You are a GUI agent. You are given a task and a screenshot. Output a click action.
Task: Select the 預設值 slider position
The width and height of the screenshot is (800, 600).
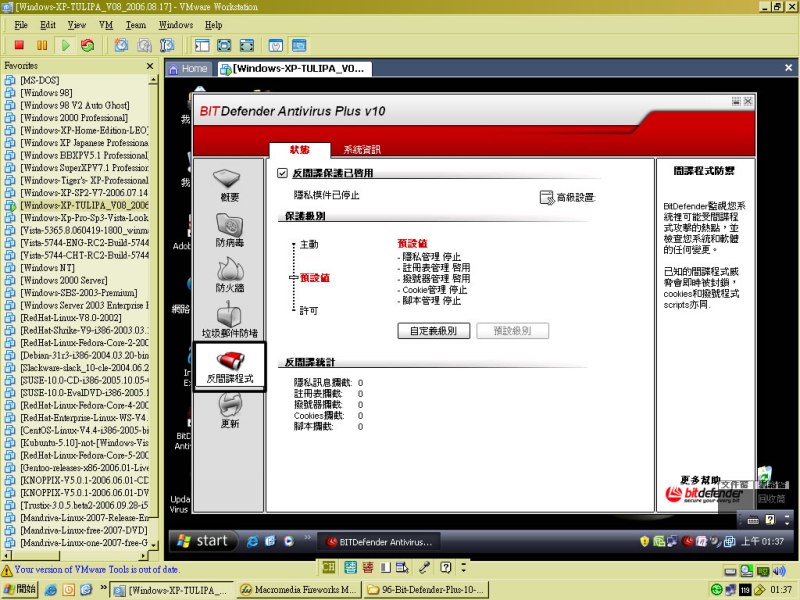tap(314, 278)
